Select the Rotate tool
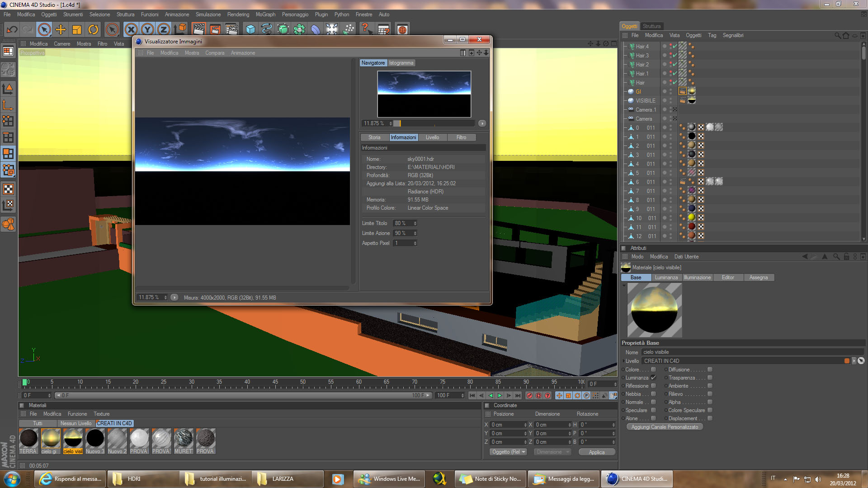Image resolution: width=868 pixels, height=488 pixels. pyautogui.click(x=93, y=30)
